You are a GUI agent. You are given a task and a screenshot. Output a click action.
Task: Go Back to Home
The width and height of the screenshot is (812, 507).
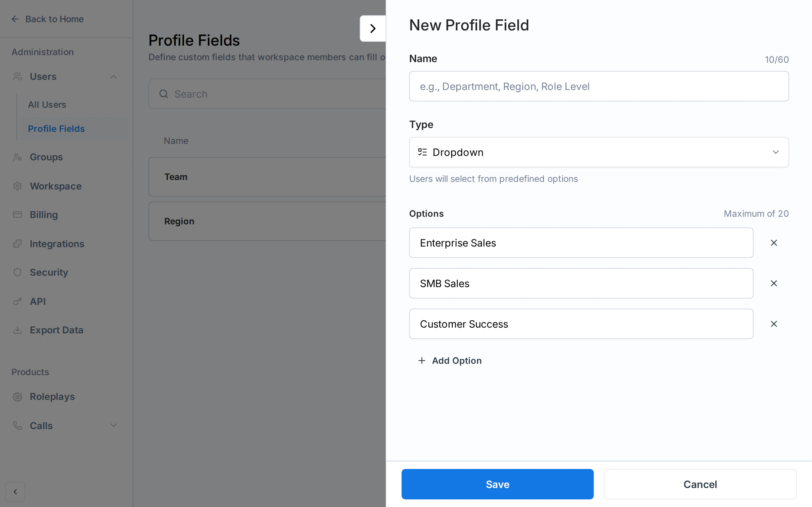54,19
